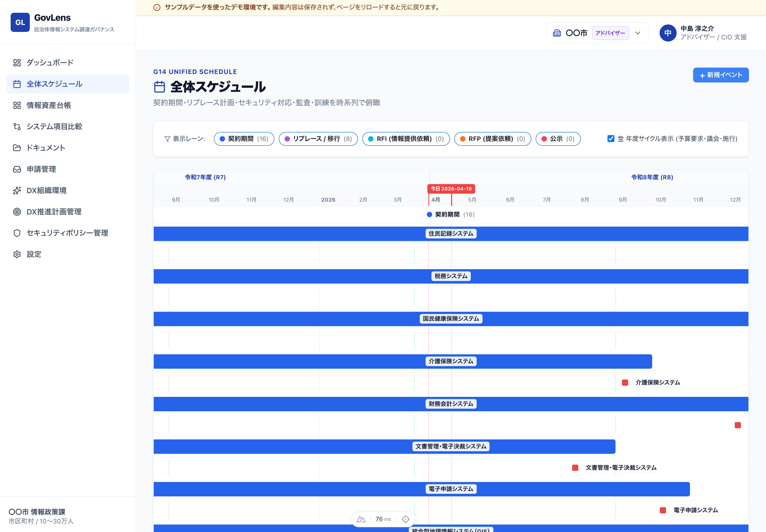766x532 pixels.
Task: Click the teal dot in RFI lane filter
Action: [371, 139]
